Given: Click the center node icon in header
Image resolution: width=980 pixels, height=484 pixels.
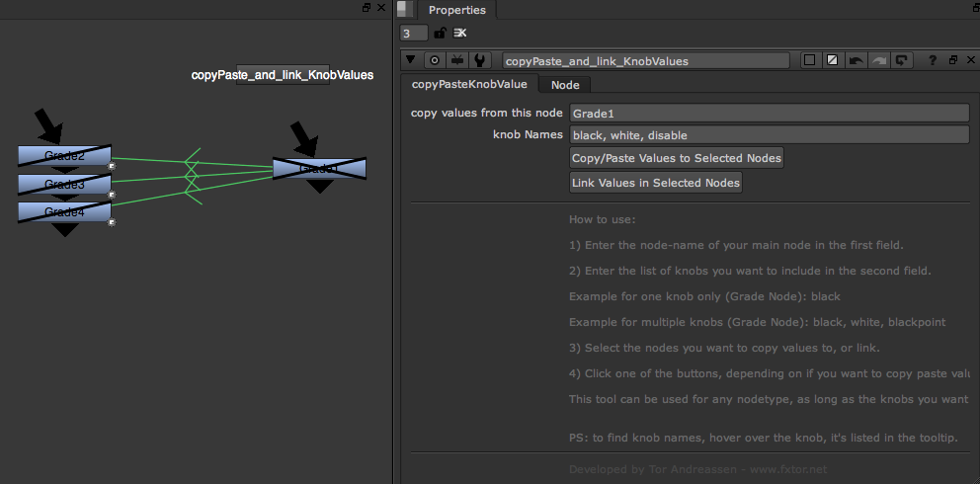Looking at the screenshot, I should point(434,60).
